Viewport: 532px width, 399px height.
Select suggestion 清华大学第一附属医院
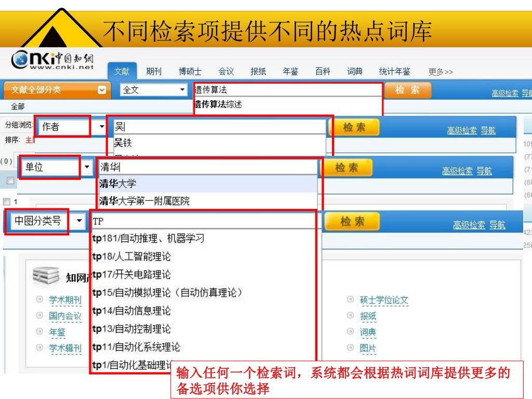(208, 201)
